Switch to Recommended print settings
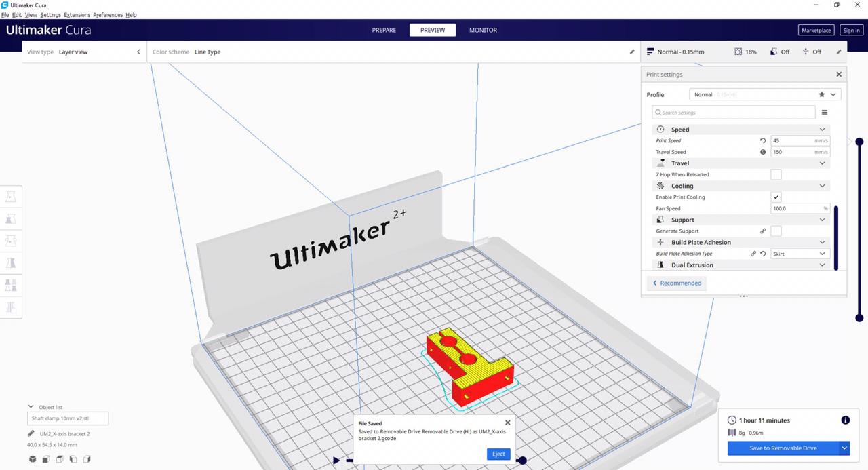 [x=676, y=283]
